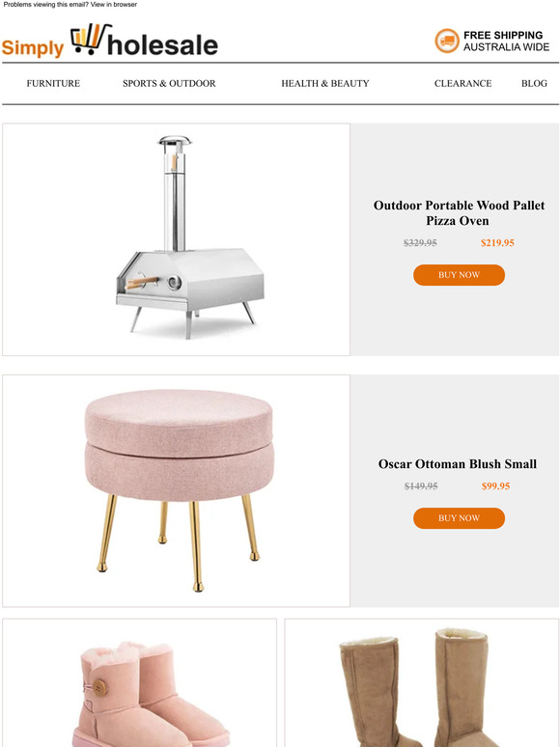Open the Health & Beauty category
The width and height of the screenshot is (560, 747).
325,83
